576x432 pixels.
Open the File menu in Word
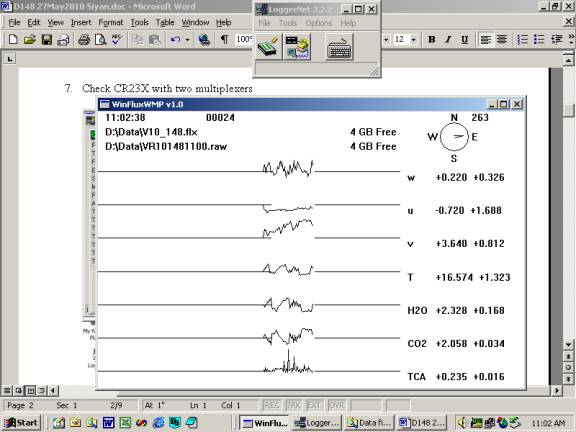[14, 22]
